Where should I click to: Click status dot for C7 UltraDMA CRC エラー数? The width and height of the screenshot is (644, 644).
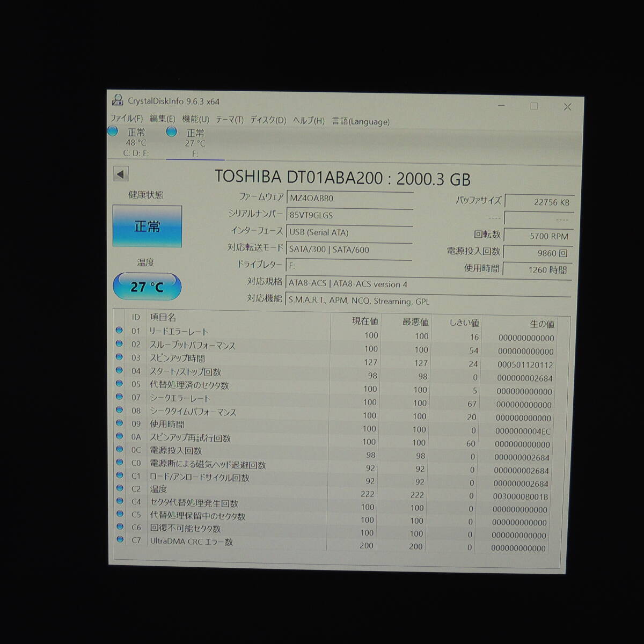[119, 539]
